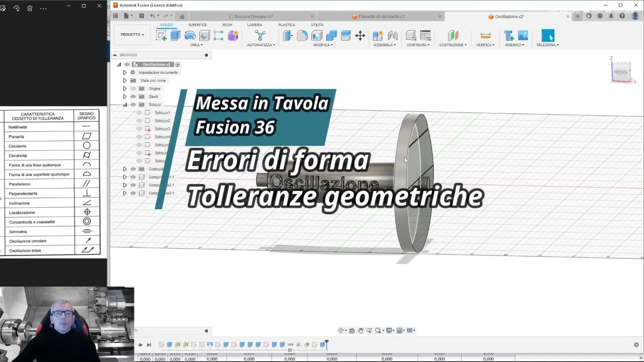Expand the Origine folder

point(125,88)
